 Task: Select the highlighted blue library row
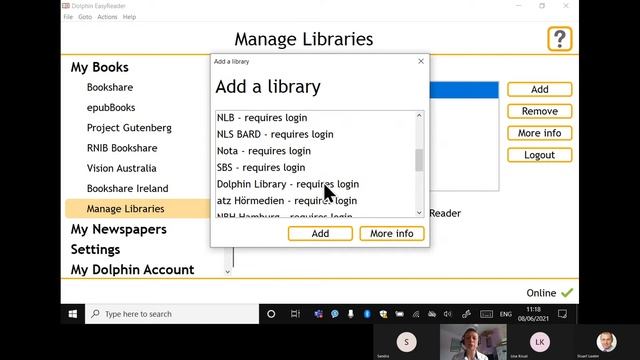(x=464, y=90)
